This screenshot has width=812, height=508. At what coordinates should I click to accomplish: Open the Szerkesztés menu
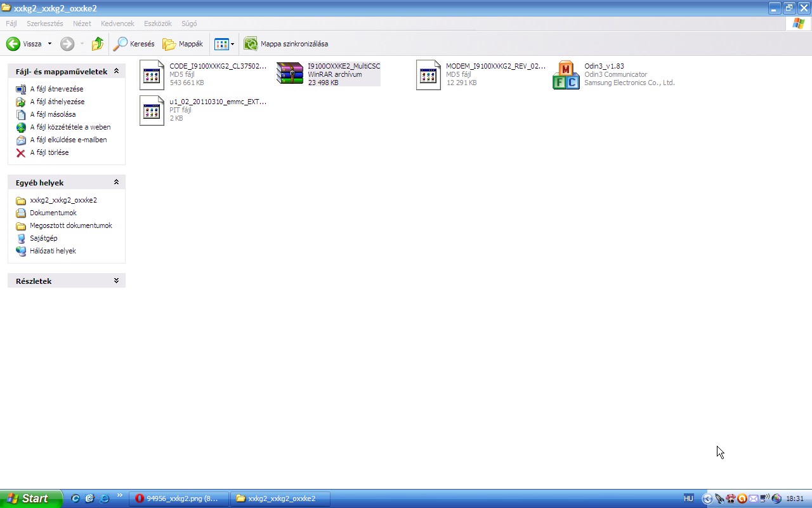coord(45,23)
